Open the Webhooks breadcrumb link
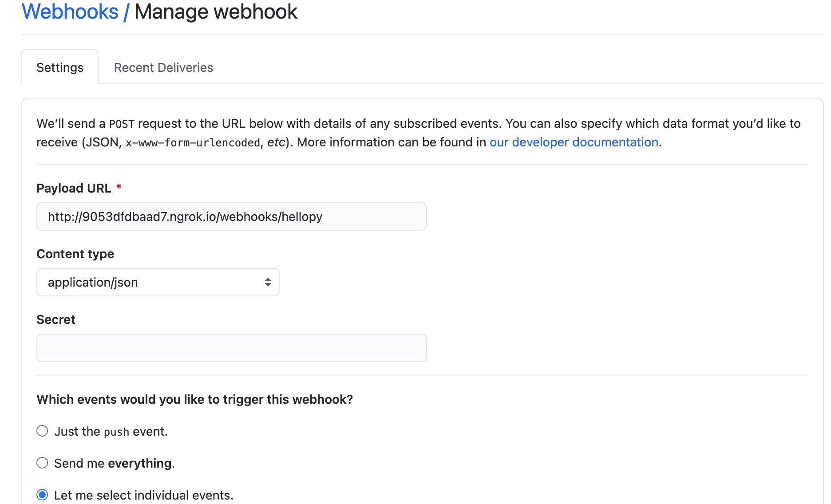The width and height of the screenshot is (831, 504). (x=70, y=12)
